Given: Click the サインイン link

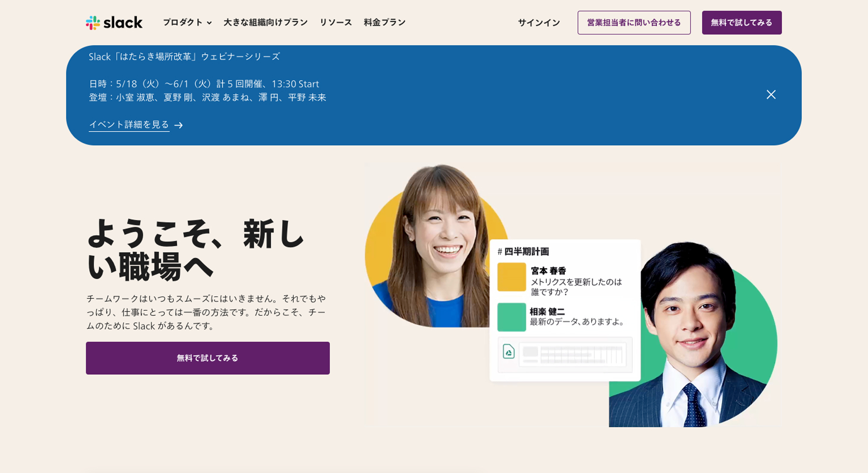Looking at the screenshot, I should coord(539,22).
